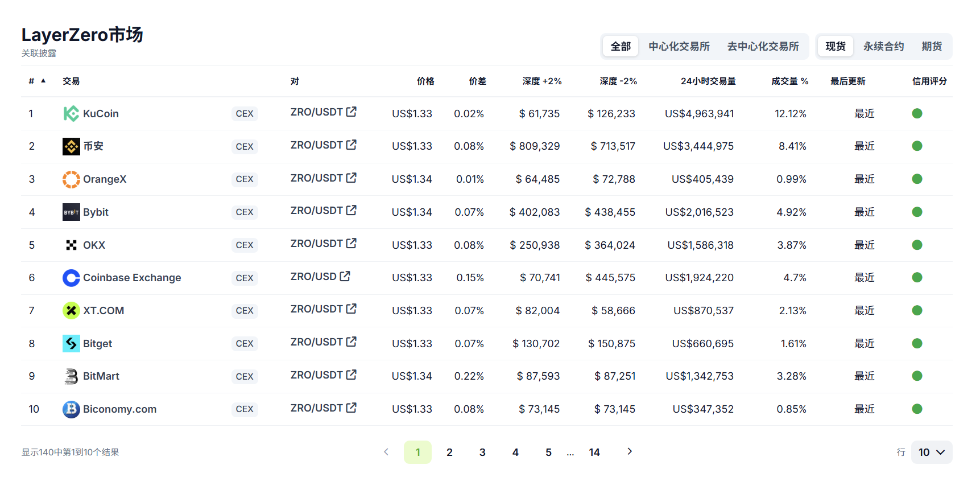Image resolution: width=980 pixels, height=477 pixels.
Task: Go to next page arrow
Action: point(629,451)
